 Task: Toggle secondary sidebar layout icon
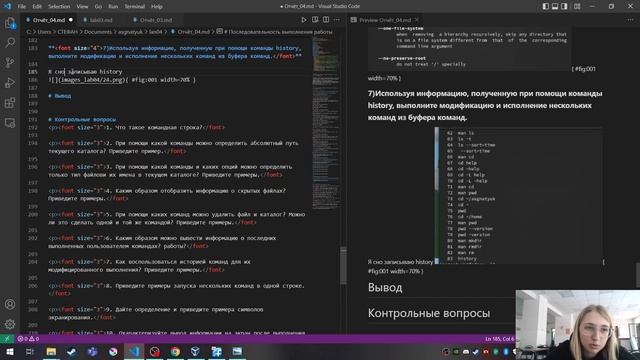point(564,6)
